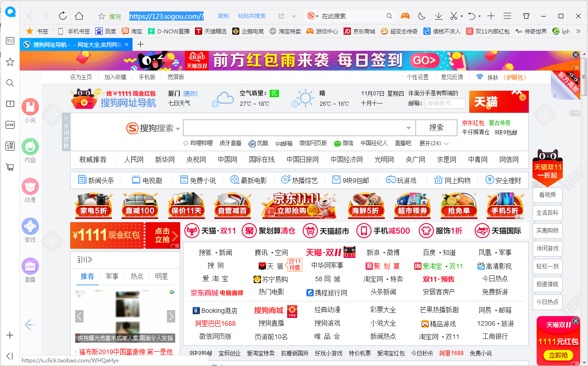Select the scissors screenshot tool
The height and width of the screenshot is (366, 588).
453,15
